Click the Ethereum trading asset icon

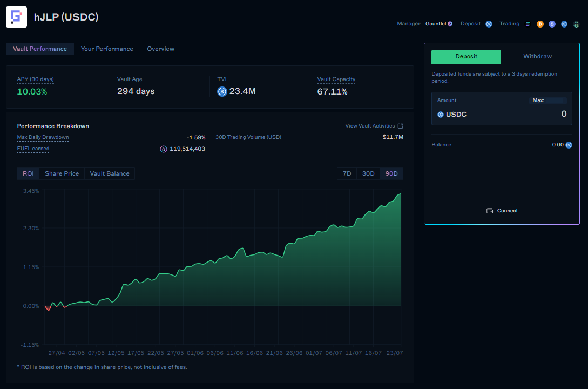point(552,24)
